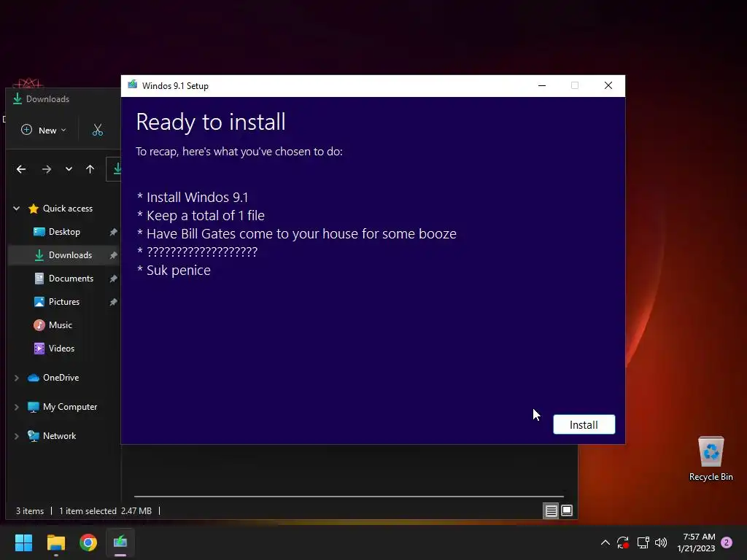Minimize the Windos 9.1 Setup window
Image resolution: width=747 pixels, height=560 pixels.
[542, 86]
